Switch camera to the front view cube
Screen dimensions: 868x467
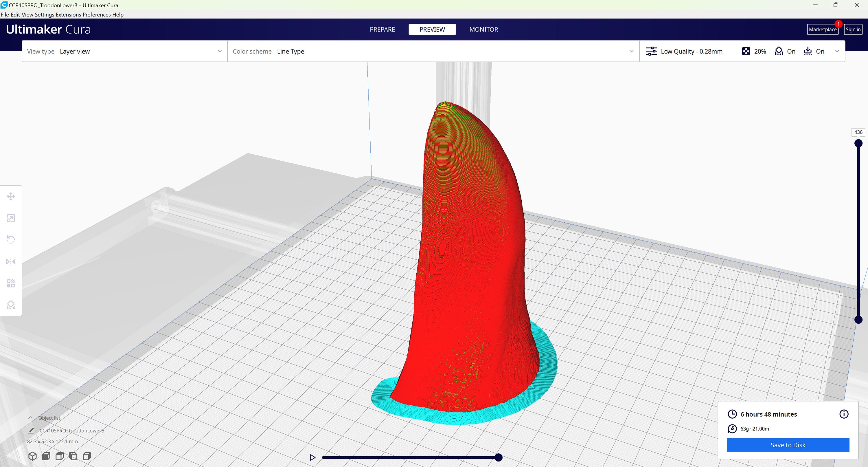coord(46,456)
